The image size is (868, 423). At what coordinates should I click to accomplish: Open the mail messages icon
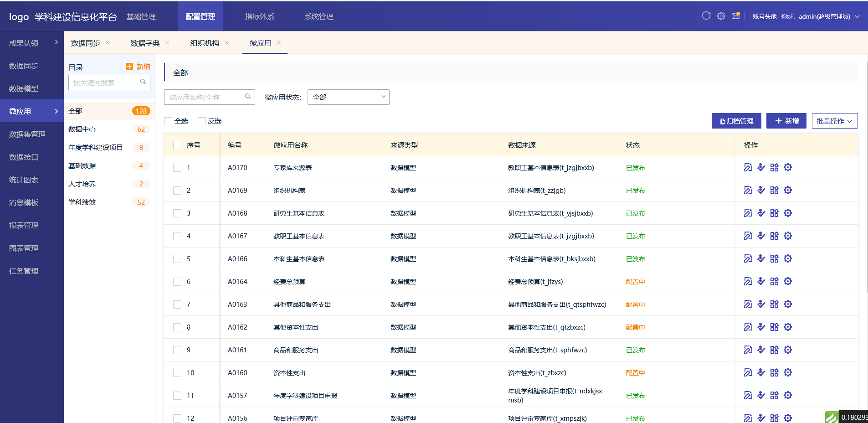click(736, 16)
